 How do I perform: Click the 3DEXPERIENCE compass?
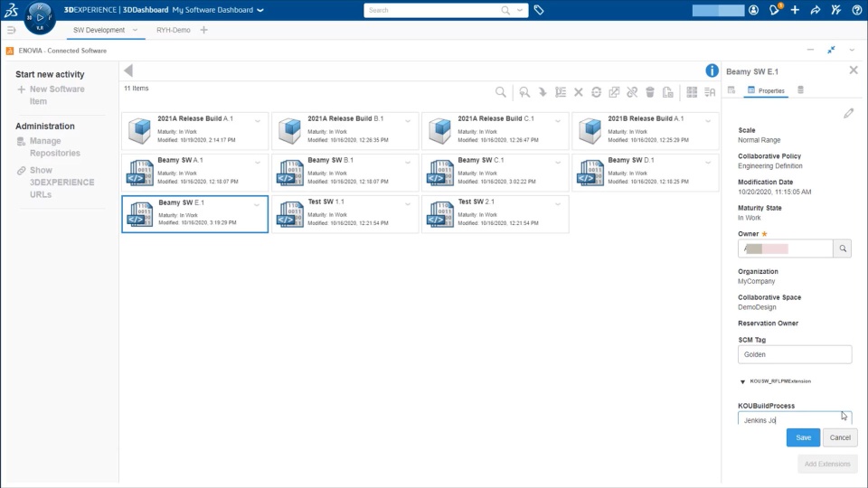point(40,18)
